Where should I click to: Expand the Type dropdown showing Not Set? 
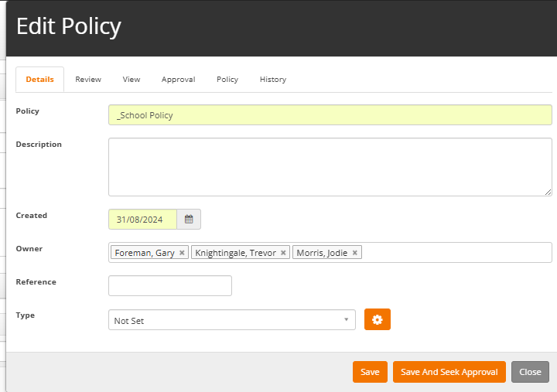click(x=231, y=320)
